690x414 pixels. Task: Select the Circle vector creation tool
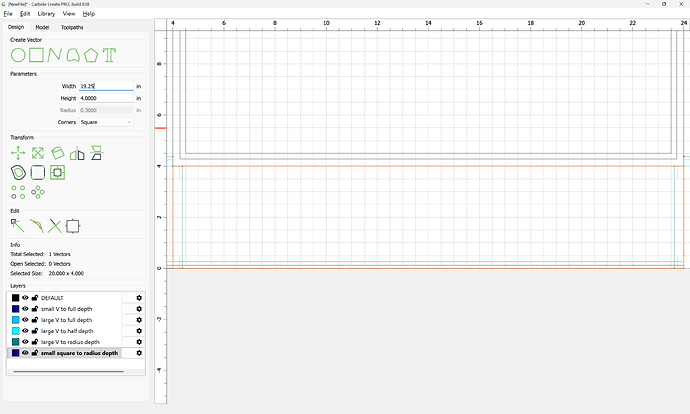click(x=18, y=54)
